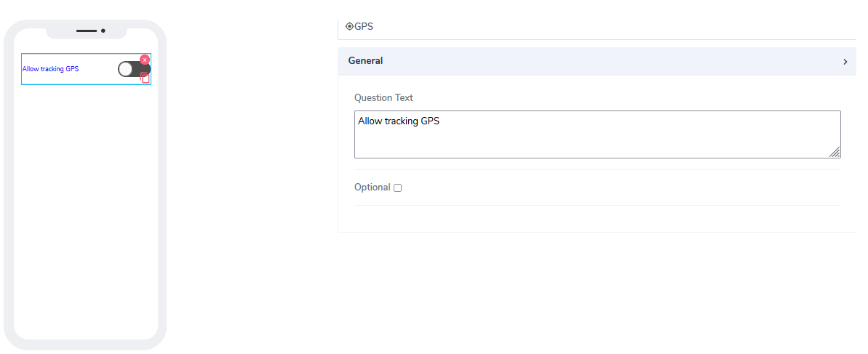Viewport: 868px width, 354px height.
Task: Enable the Optional checkbox
Action: point(397,188)
